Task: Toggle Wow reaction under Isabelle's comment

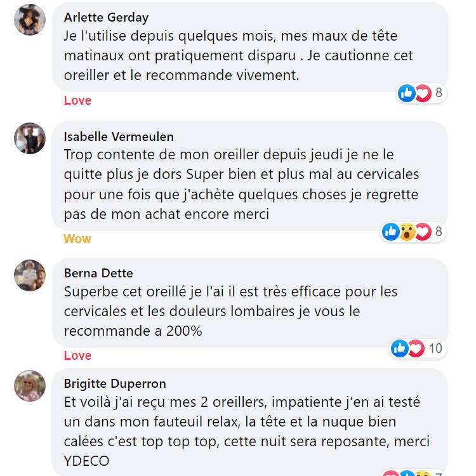Action: (x=77, y=239)
